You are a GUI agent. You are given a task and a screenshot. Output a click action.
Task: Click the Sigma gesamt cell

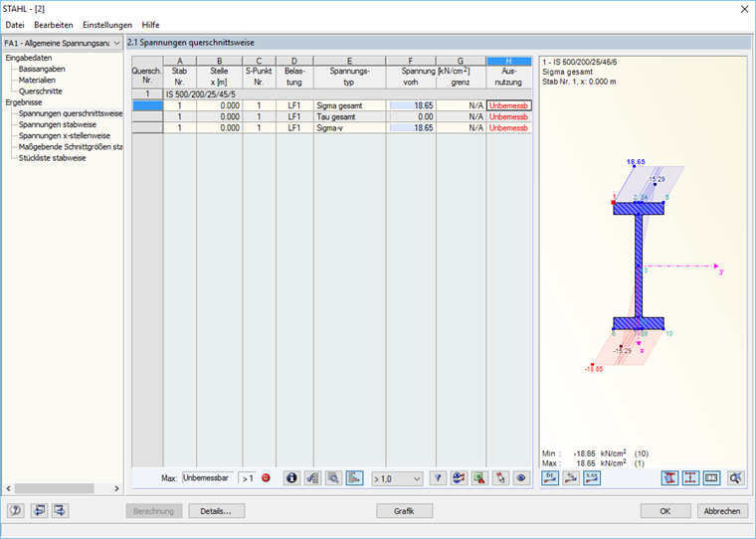[349, 105]
